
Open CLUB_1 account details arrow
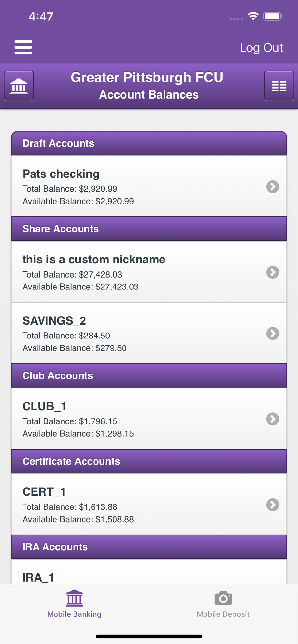coord(273,419)
